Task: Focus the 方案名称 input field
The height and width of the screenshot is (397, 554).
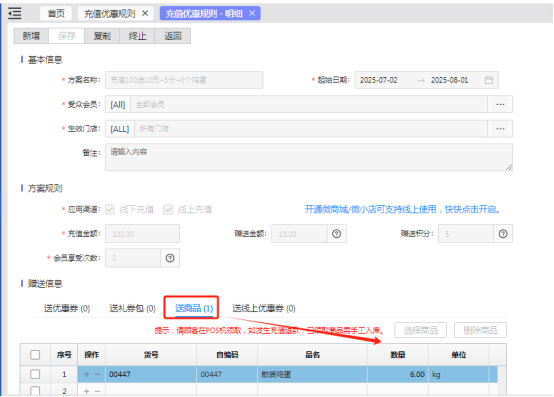Action: pyautogui.click(x=184, y=80)
